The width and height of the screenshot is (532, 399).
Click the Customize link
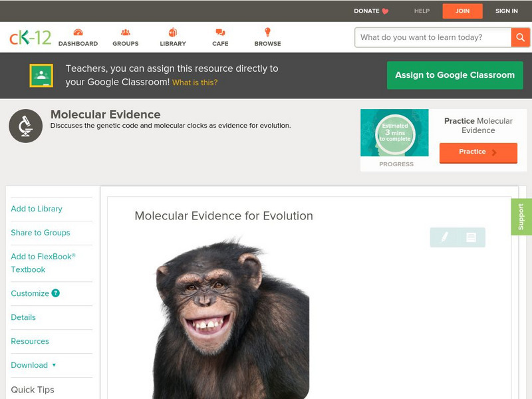[x=30, y=293]
